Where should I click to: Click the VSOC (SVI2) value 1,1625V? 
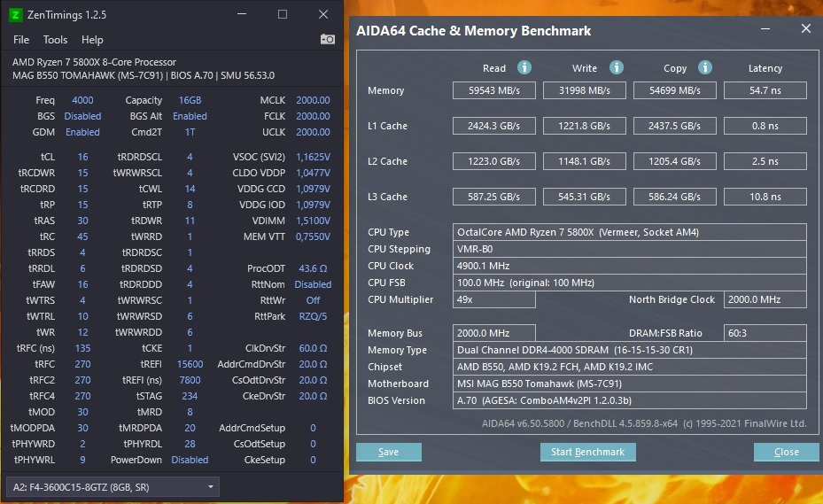313,157
